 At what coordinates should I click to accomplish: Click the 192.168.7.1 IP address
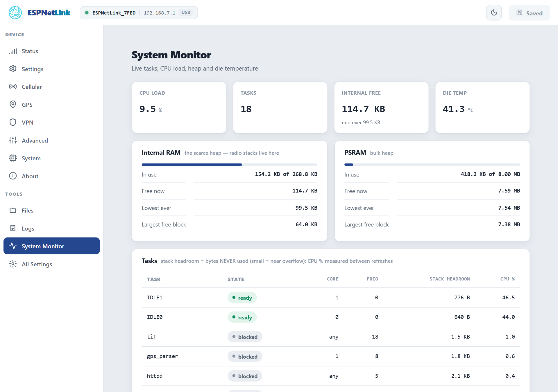click(160, 13)
